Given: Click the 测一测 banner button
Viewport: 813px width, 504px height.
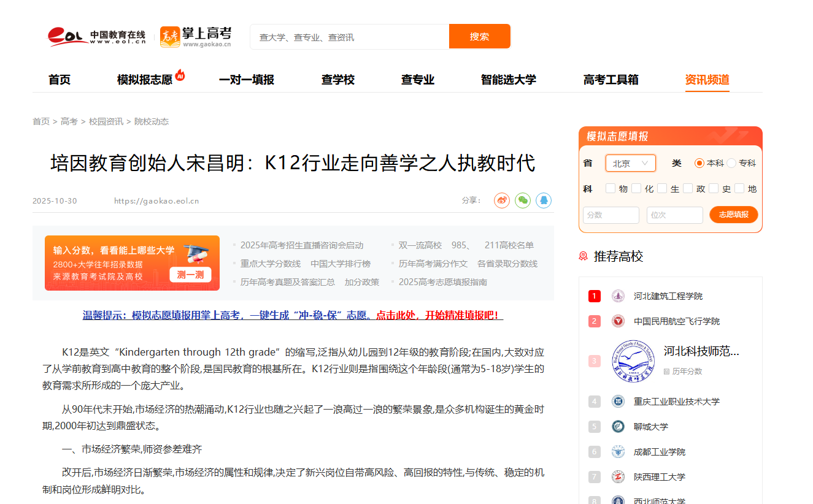Looking at the screenshot, I should pyautogui.click(x=190, y=275).
